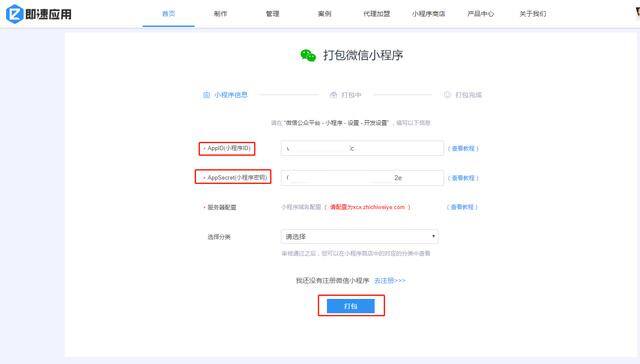This screenshot has height=364, width=640.
Task: Select the 打包中 step icon
Action: [x=333, y=95]
